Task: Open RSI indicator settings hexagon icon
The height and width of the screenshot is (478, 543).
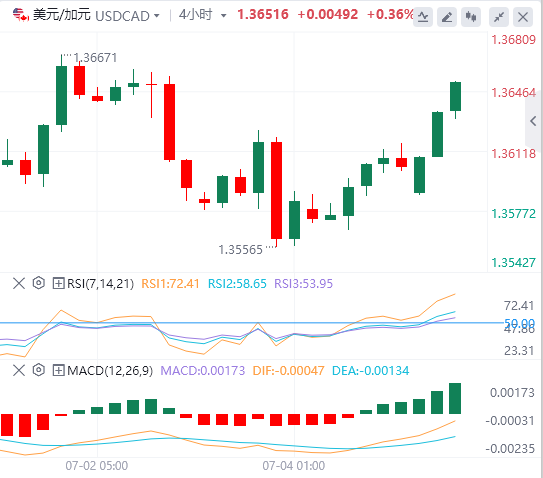Action: click(x=38, y=283)
